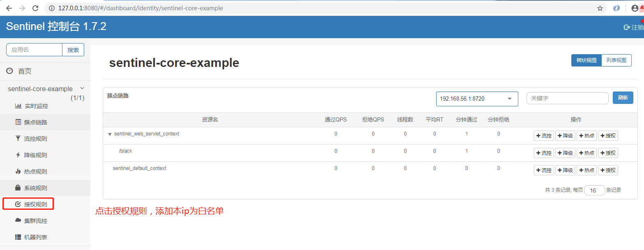
Task: Click the sentinel-core-example page heading
Action: (174, 63)
